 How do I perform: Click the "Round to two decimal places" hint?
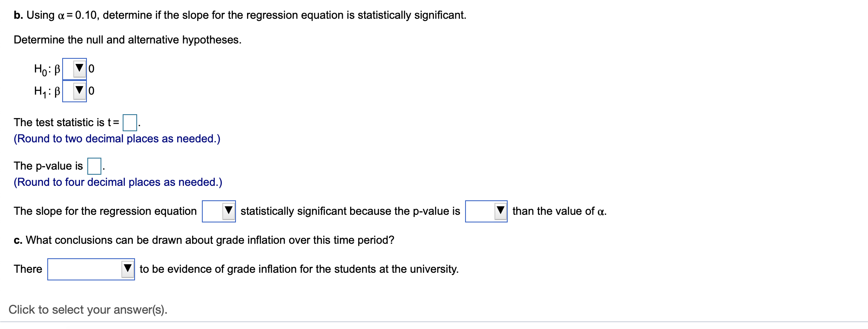pyautogui.click(x=117, y=139)
